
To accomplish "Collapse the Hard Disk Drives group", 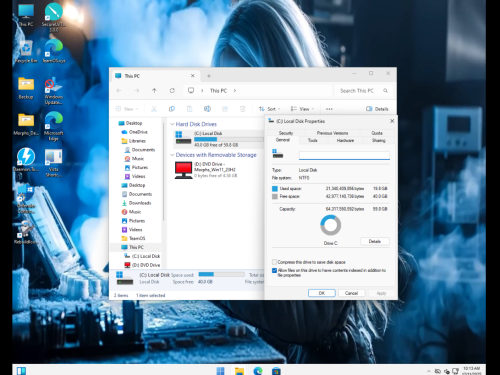I will 172,124.
